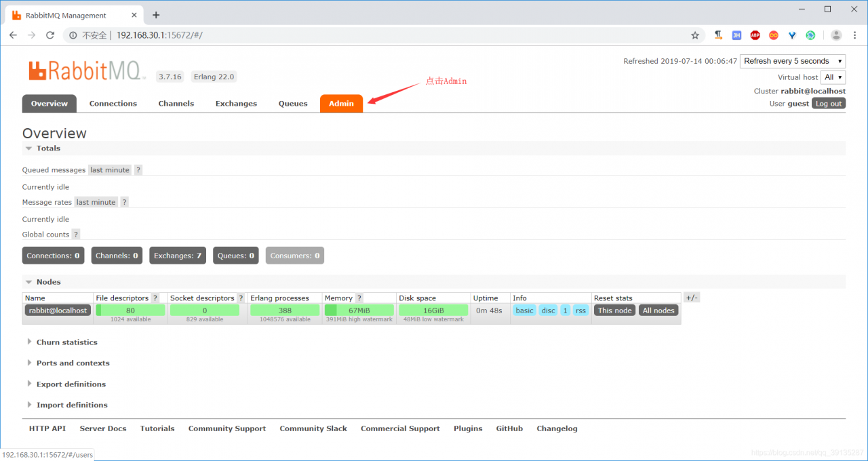Open the Community Support link
The image size is (868, 461).
(227, 428)
